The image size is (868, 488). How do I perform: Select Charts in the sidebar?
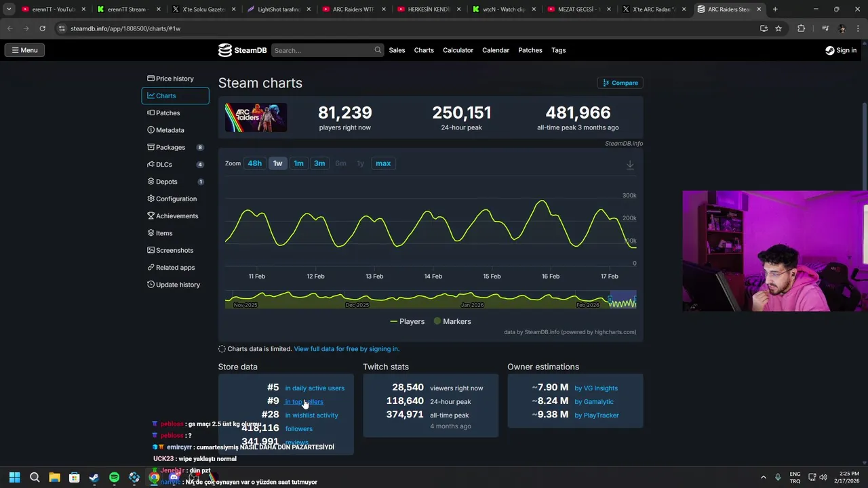(175, 96)
